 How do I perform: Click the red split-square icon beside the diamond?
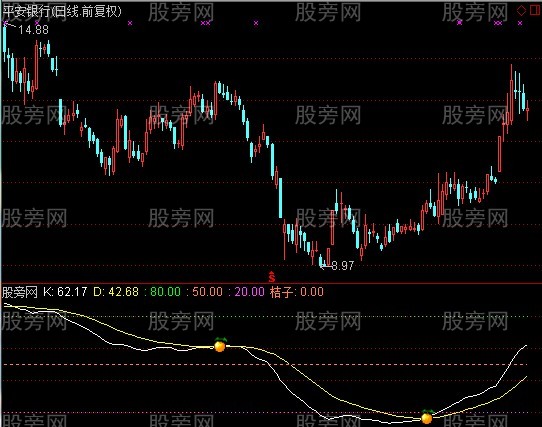[x=535, y=11]
